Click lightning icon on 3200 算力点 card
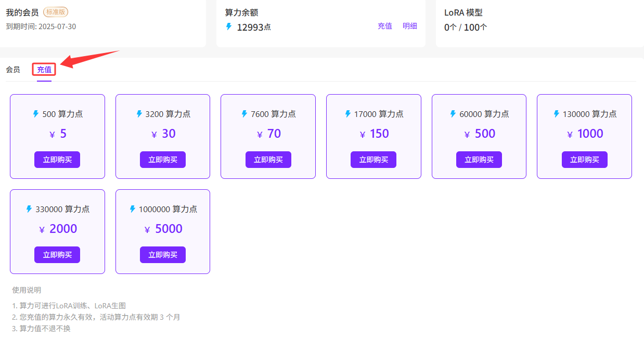 (x=139, y=113)
